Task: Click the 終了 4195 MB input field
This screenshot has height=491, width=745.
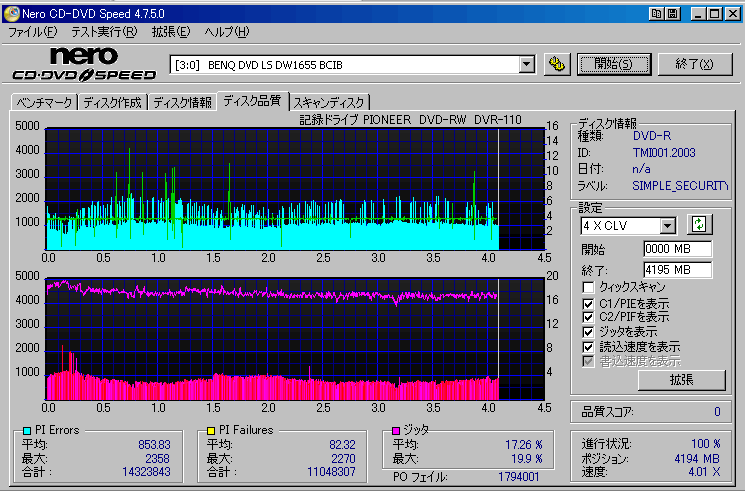Action: [678, 270]
